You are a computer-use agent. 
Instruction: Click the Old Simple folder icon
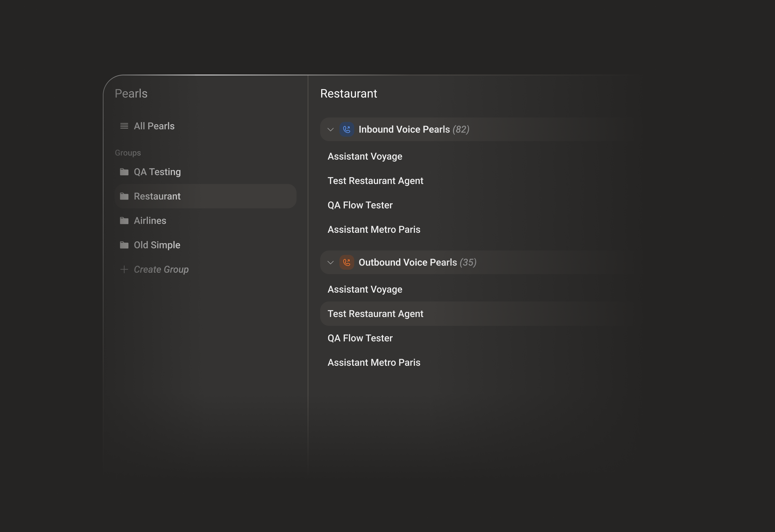click(x=124, y=245)
